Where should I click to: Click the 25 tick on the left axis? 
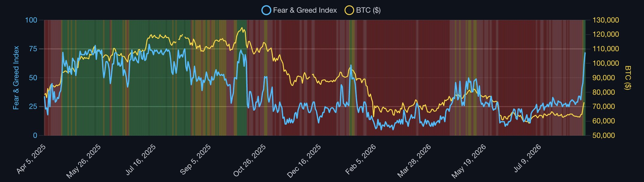click(x=33, y=106)
